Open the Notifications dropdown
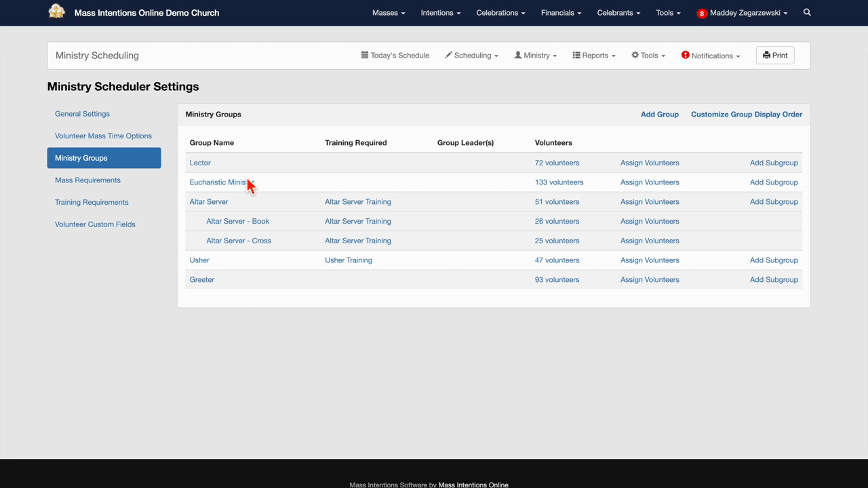 pyautogui.click(x=711, y=56)
